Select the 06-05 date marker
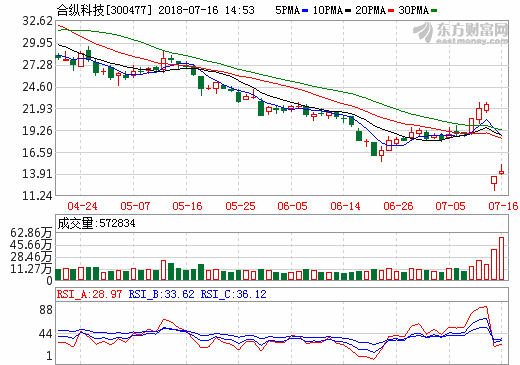The height and width of the screenshot is (365, 520). tap(292, 206)
